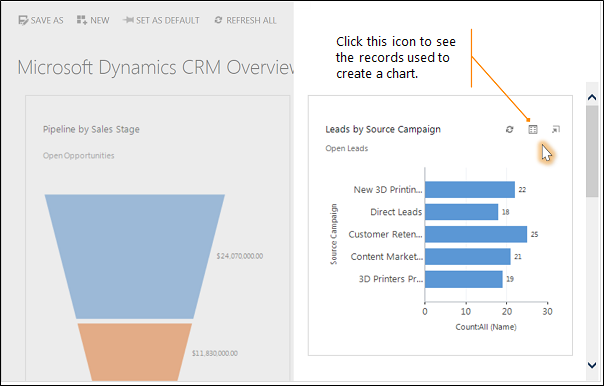604x386 pixels.
Task: Select the SET AS DEFAULT toolbar label
Action: point(168,20)
